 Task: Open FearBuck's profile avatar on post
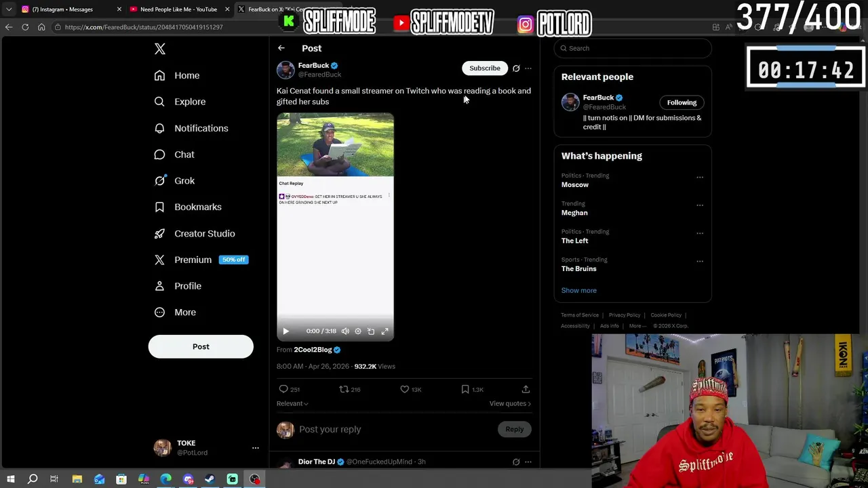tap(285, 70)
